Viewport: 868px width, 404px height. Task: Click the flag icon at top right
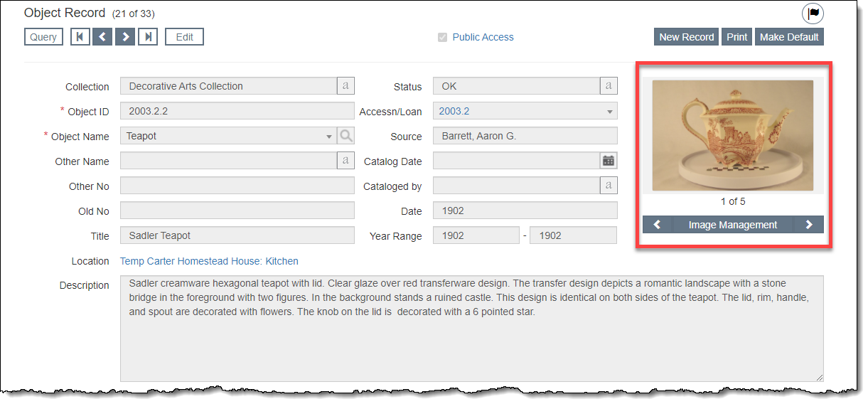point(813,14)
